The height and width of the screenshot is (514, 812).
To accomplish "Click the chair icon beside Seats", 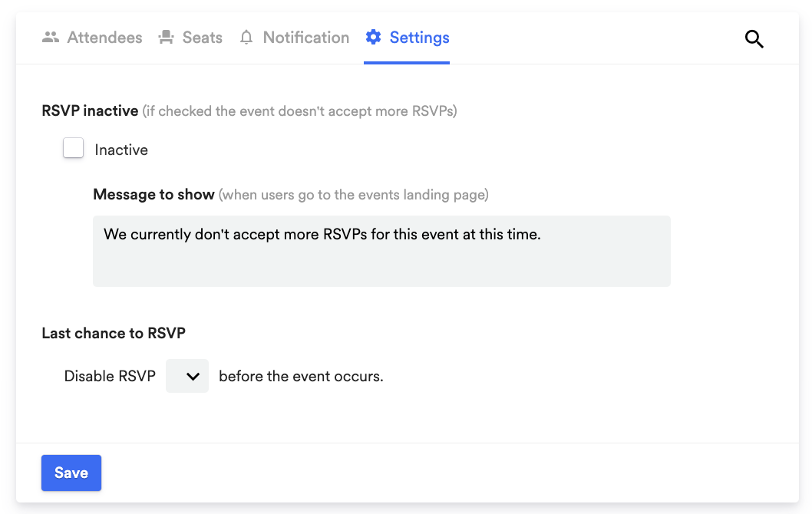I will pyautogui.click(x=166, y=38).
